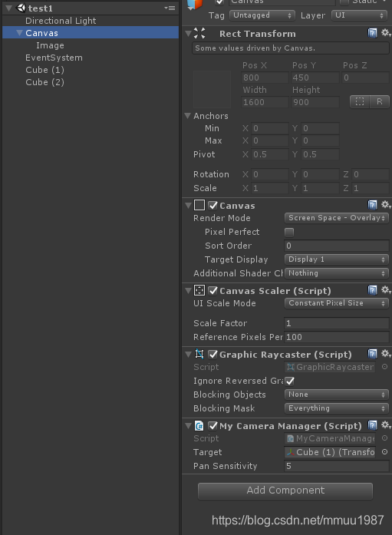Image resolution: width=392 pixels, height=535 pixels.
Task: Toggle the Canvas Scaler enabled checkbox
Action: coord(213,291)
